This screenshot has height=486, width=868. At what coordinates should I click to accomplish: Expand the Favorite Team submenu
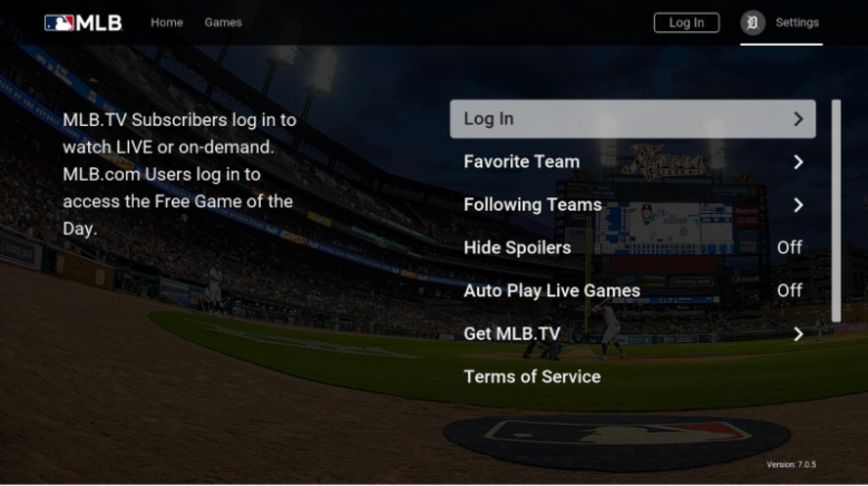pyautogui.click(x=633, y=162)
